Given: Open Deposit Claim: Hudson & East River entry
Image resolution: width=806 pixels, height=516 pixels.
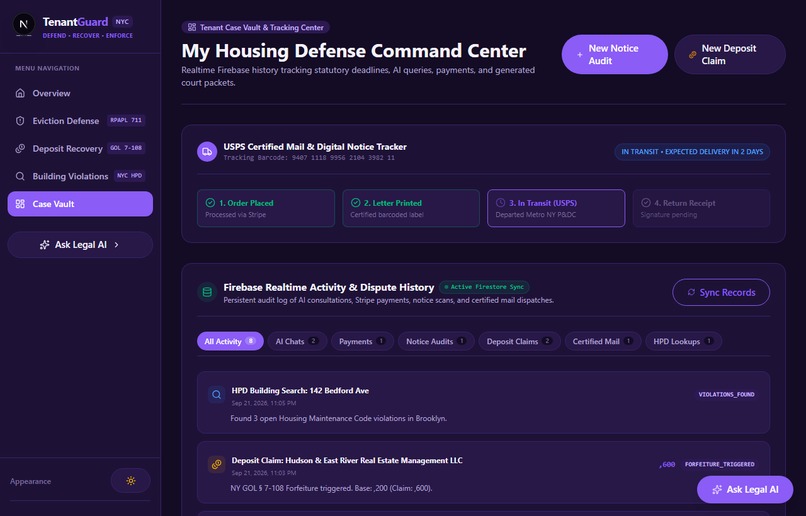Looking at the screenshot, I should click(x=483, y=472).
